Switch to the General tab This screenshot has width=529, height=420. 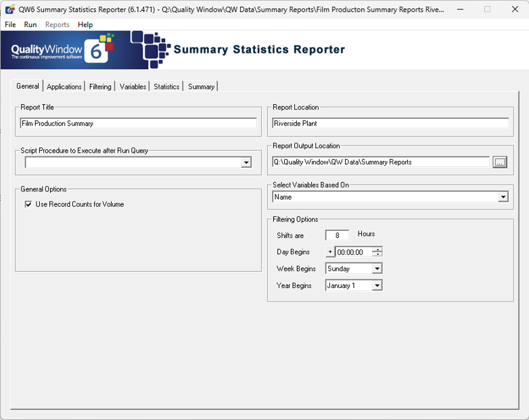point(27,86)
